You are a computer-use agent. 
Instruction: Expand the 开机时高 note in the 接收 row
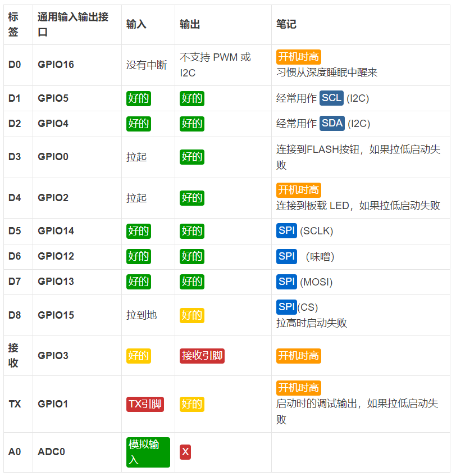click(298, 355)
